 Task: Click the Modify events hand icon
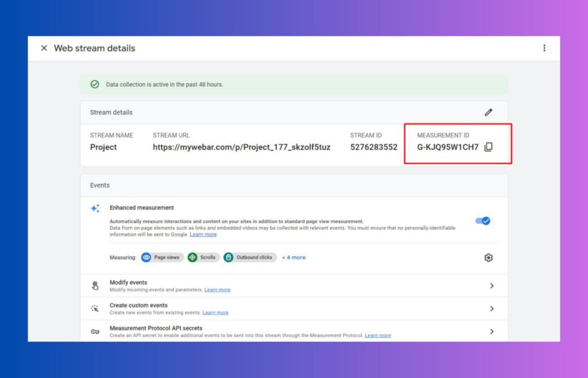pos(95,286)
